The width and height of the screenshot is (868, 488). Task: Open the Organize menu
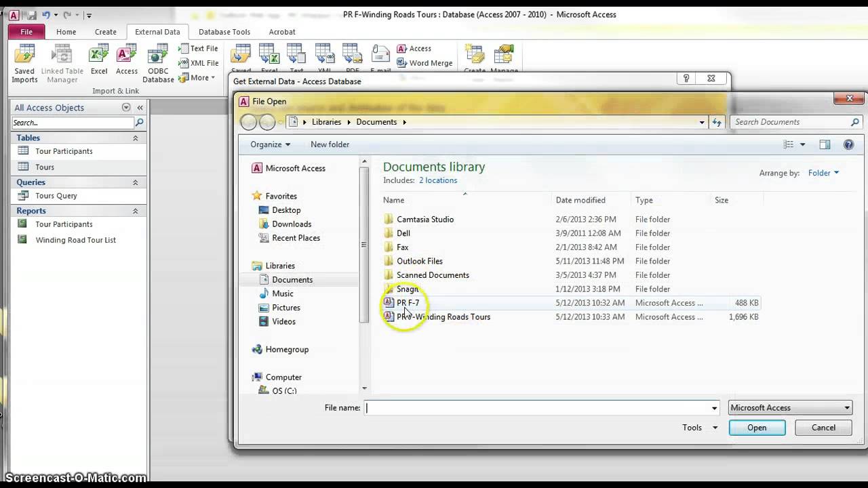click(x=270, y=144)
